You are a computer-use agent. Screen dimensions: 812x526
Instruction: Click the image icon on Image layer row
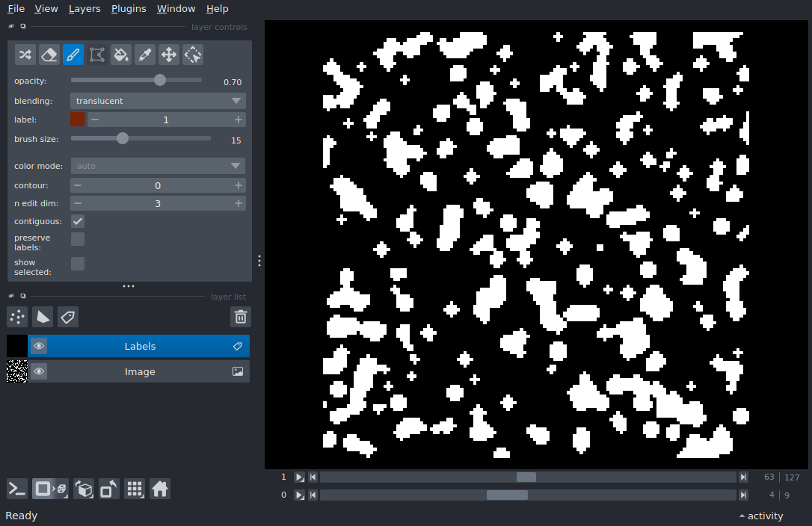(238, 371)
